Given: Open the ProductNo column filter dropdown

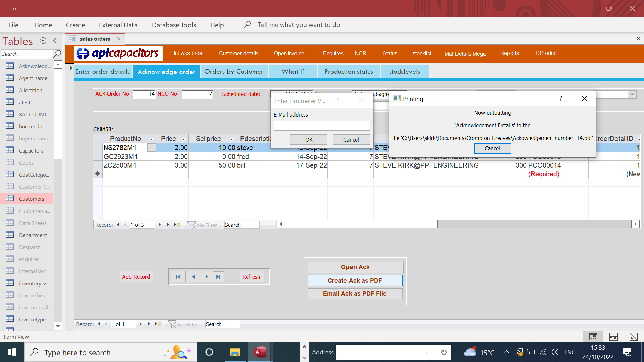Looking at the screenshot, I should (x=152, y=139).
